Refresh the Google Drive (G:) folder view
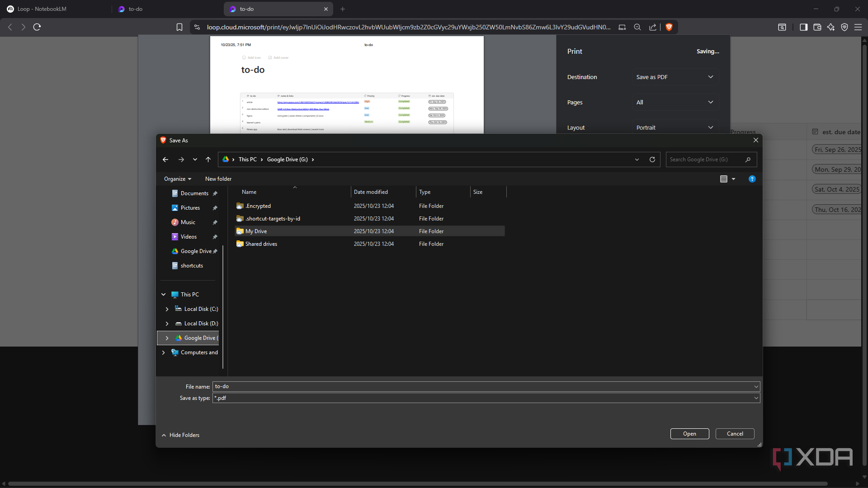The height and width of the screenshot is (488, 868). tap(652, 160)
